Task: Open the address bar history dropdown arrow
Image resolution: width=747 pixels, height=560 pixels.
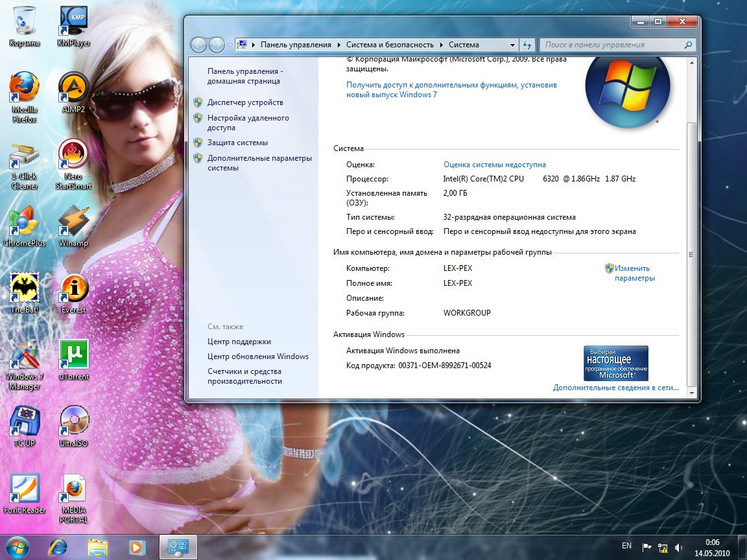Action: click(x=512, y=45)
